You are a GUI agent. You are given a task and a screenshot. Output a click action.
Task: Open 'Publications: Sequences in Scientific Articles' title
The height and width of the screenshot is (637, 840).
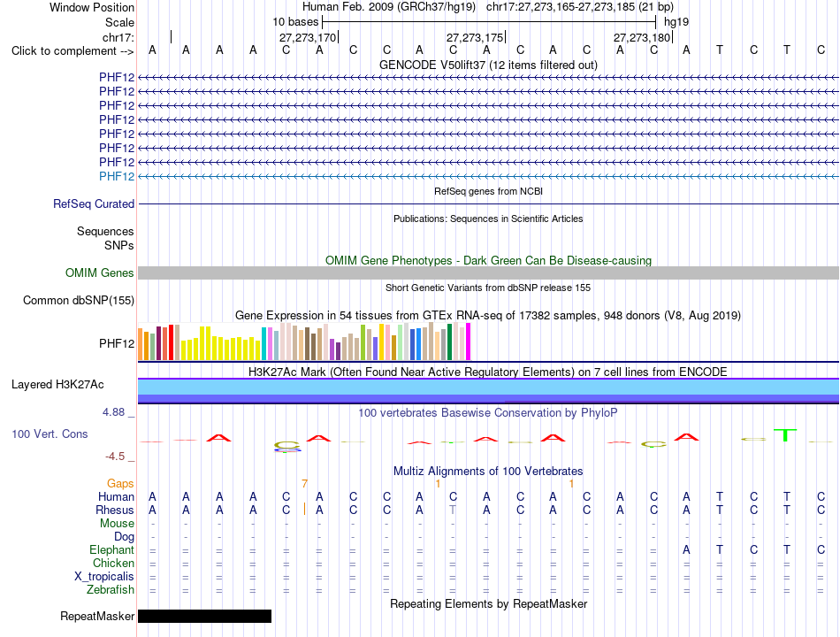(488, 219)
